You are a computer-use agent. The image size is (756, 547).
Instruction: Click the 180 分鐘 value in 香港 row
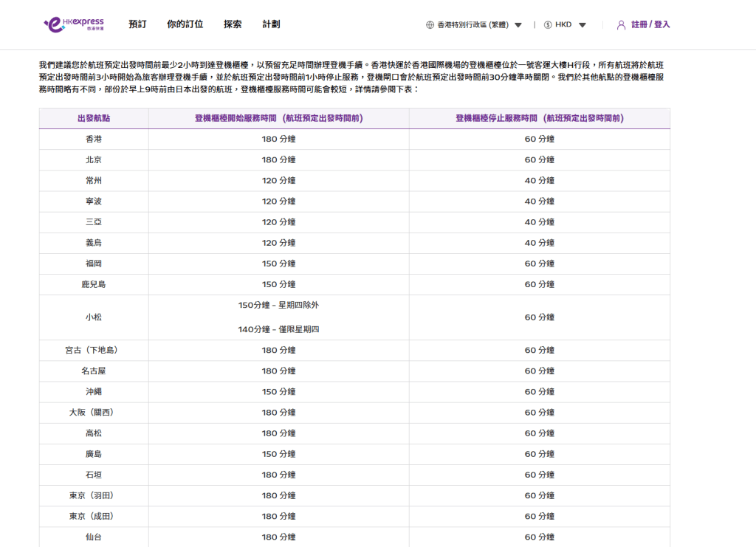278,139
